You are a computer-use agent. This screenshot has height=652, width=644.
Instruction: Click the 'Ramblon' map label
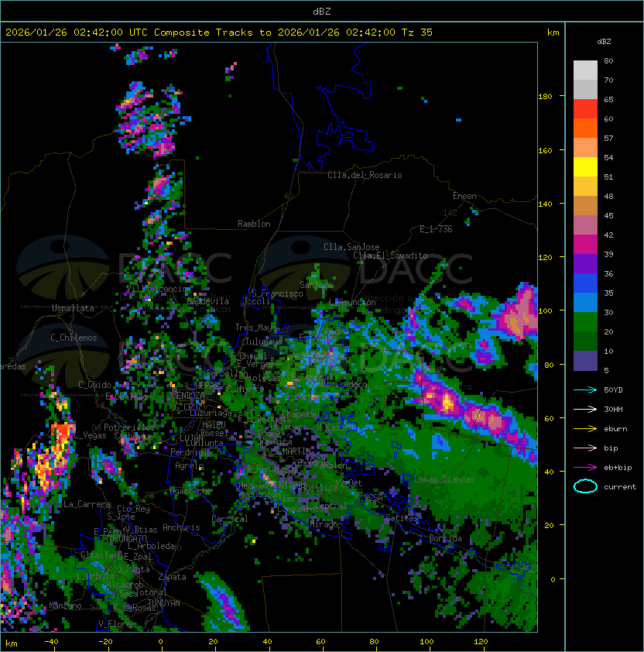point(254,224)
